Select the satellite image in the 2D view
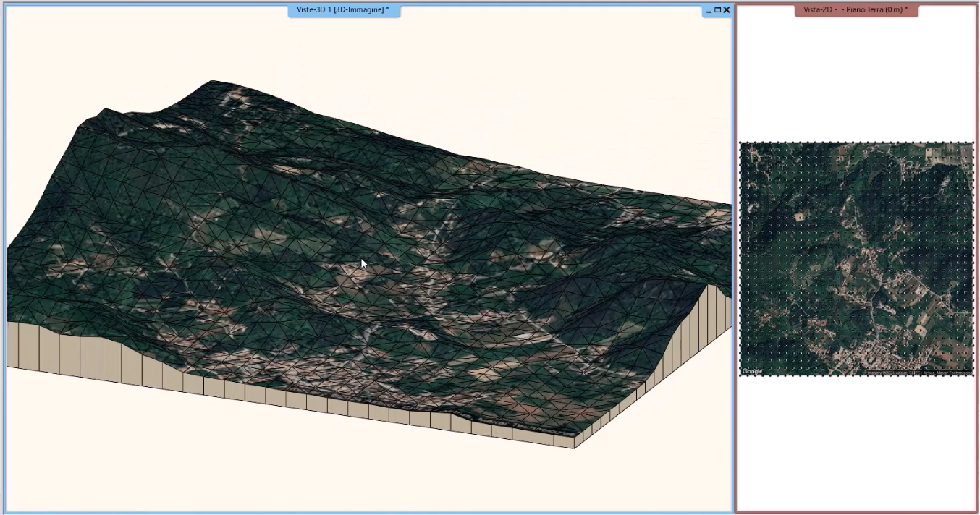 click(856, 258)
